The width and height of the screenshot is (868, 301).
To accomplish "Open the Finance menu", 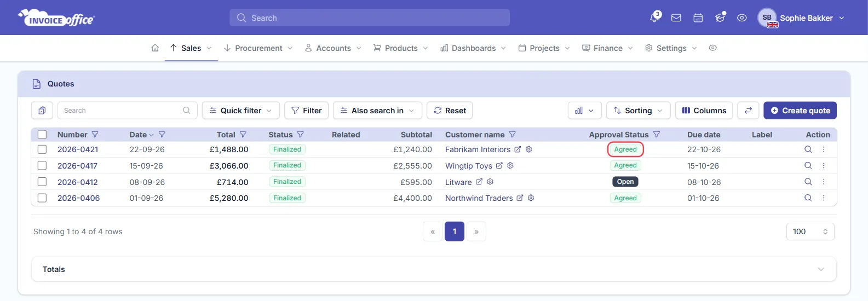I will tap(608, 48).
